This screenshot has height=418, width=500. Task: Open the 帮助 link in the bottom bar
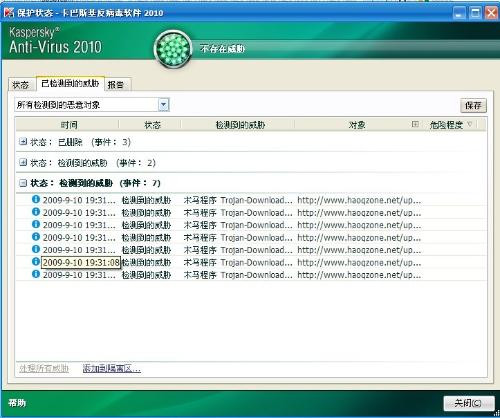pyautogui.click(x=17, y=403)
